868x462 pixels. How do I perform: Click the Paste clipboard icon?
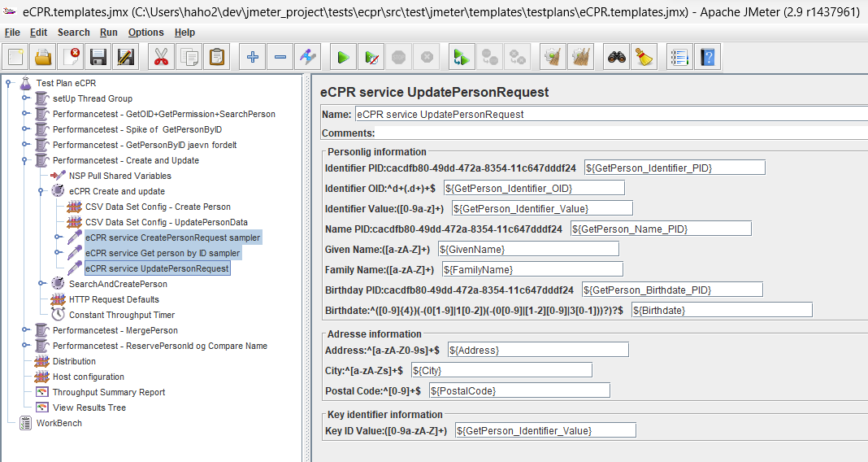(x=217, y=57)
